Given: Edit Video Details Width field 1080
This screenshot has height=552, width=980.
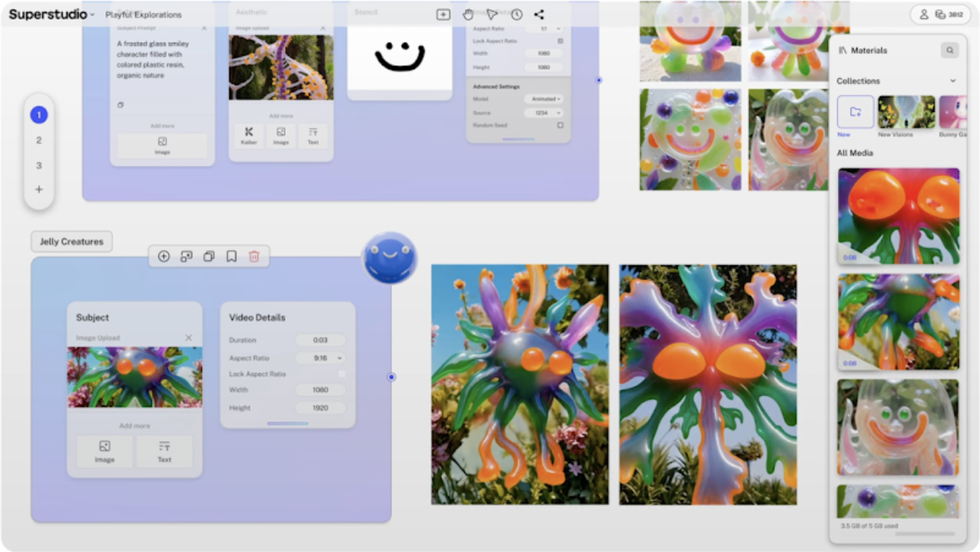Looking at the screenshot, I should point(320,389).
